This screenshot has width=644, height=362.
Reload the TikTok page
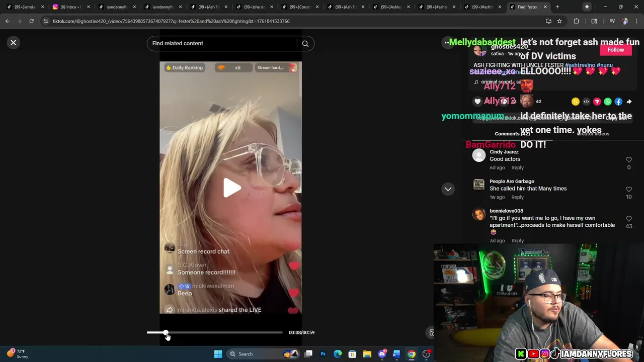tap(31, 21)
